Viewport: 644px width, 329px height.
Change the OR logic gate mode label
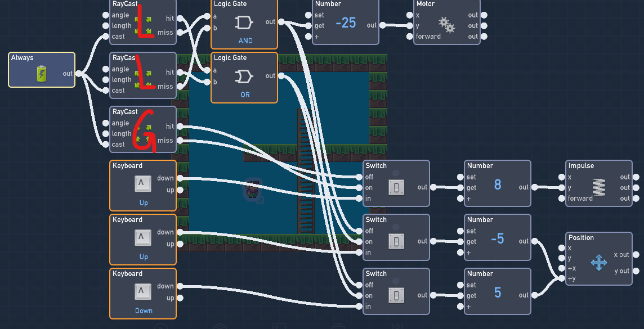click(245, 94)
